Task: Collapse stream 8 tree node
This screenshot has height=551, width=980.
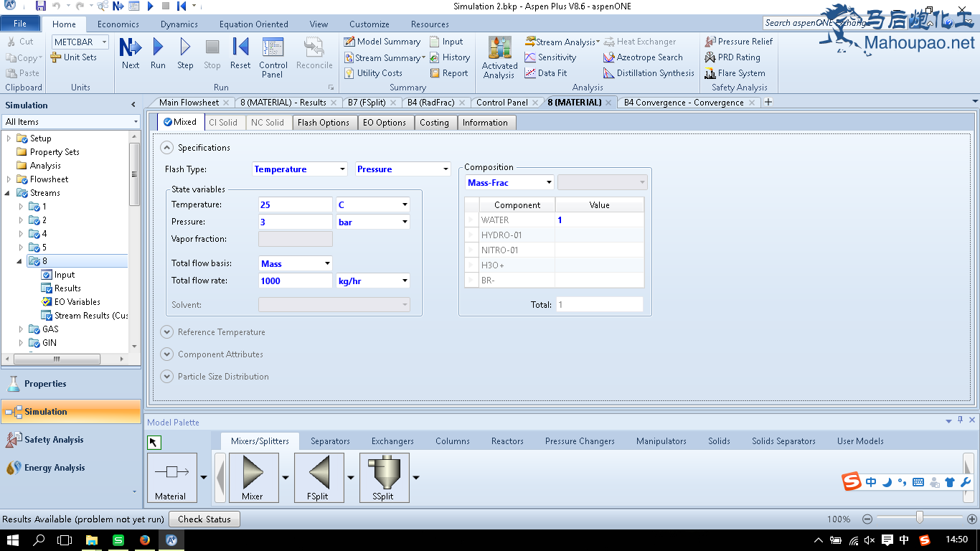Action: [20, 261]
